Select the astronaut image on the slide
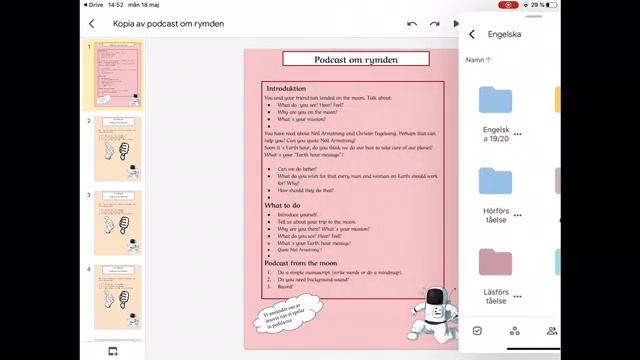This screenshot has width=640, height=360. click(433, 315)
